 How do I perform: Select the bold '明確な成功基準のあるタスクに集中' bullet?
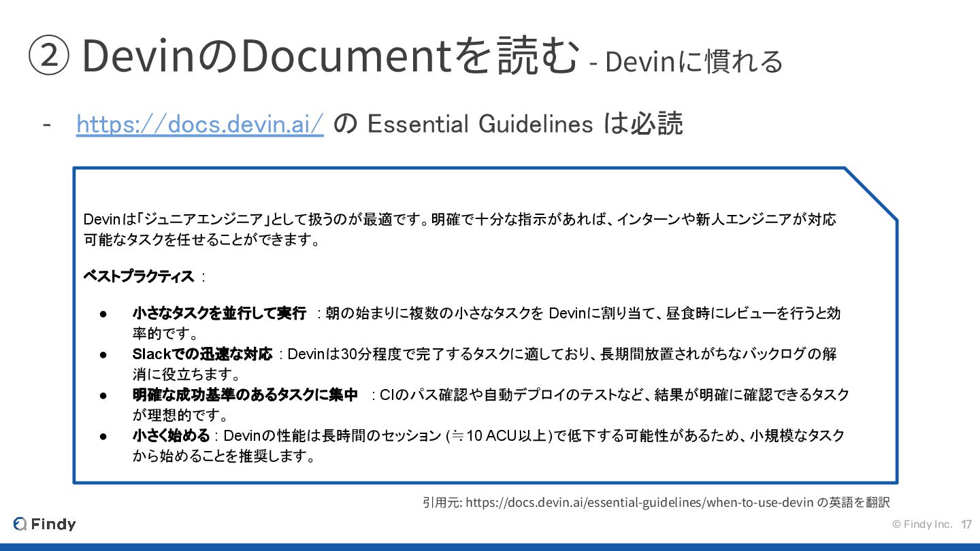coord(245,395)
